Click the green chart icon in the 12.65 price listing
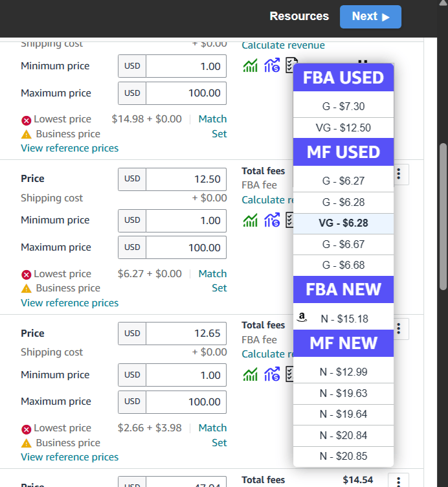Image resolution: width=448 pixels, height=487 pixels. 250,375
